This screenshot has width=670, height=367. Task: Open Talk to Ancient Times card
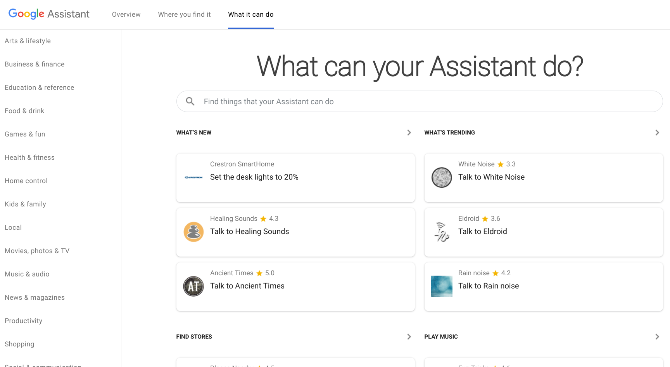tap(295, 286)
